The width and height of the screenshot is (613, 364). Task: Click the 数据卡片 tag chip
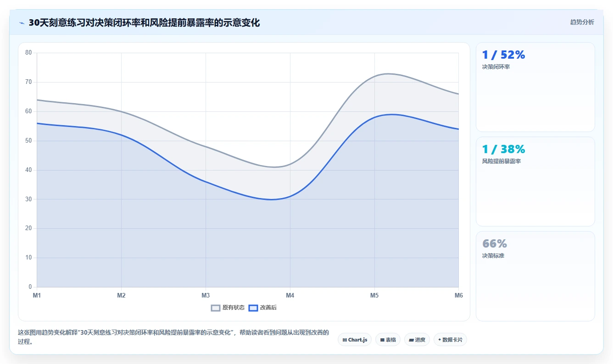pyautogui.click(x=450, y=340)
